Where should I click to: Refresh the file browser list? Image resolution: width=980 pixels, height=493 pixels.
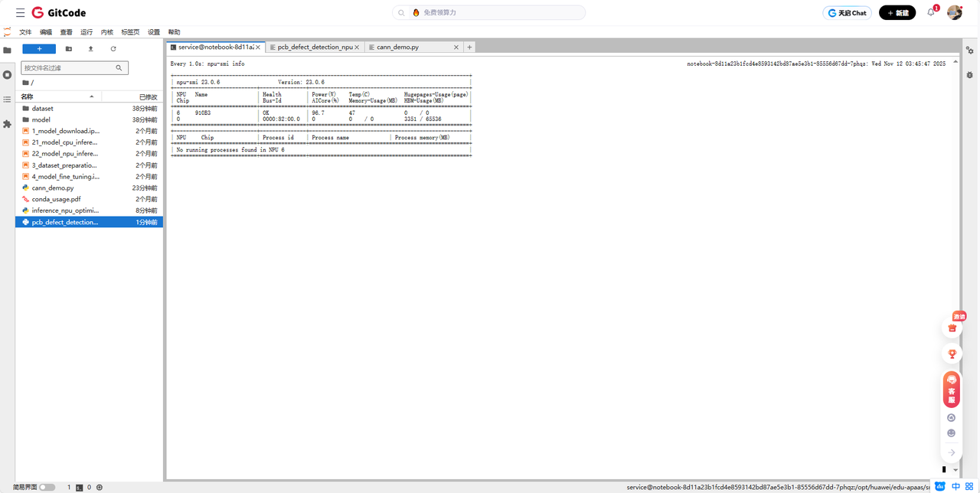click(113, 49)
